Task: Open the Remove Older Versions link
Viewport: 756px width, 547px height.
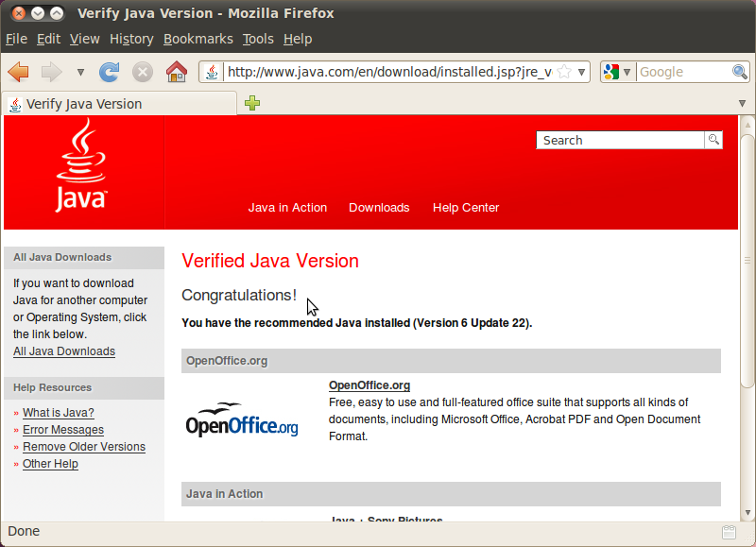Action: [x=84, y=447]
